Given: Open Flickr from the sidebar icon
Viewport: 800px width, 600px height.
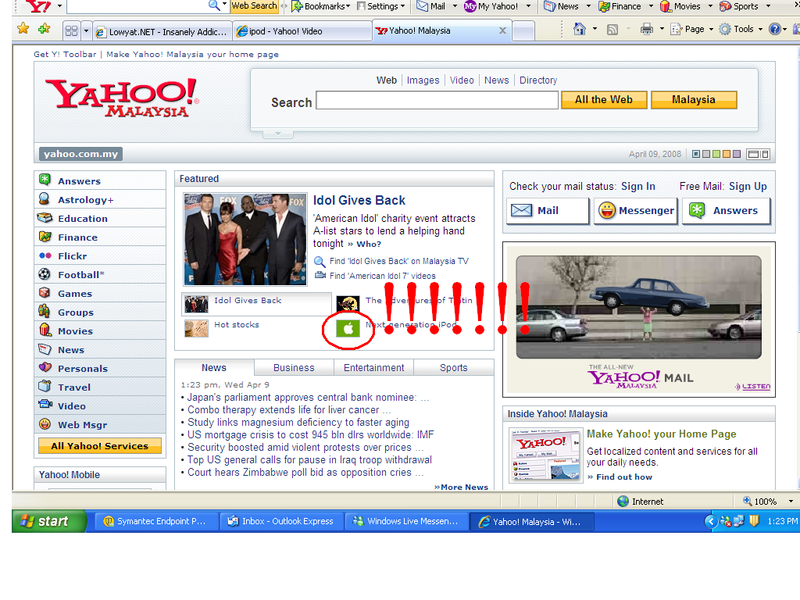Looking at the screenshot, I should [x=45, y=256].
